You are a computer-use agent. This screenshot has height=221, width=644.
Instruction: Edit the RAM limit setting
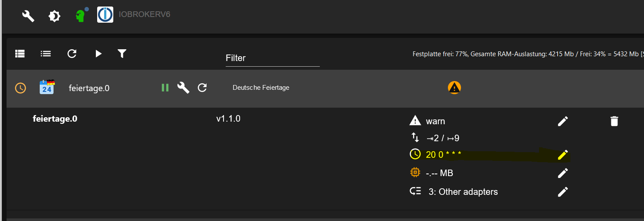click(x=563, y=173)
